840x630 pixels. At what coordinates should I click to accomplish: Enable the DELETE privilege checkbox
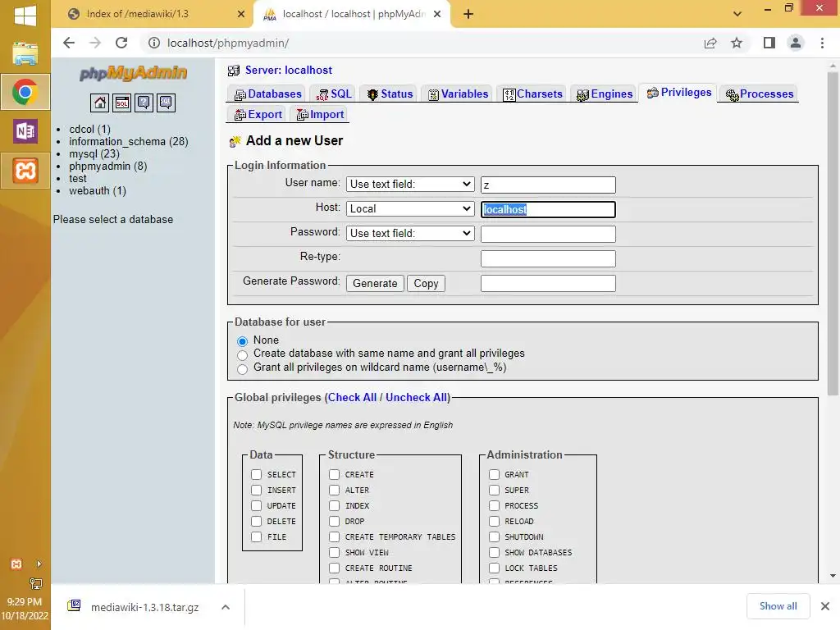256,521
